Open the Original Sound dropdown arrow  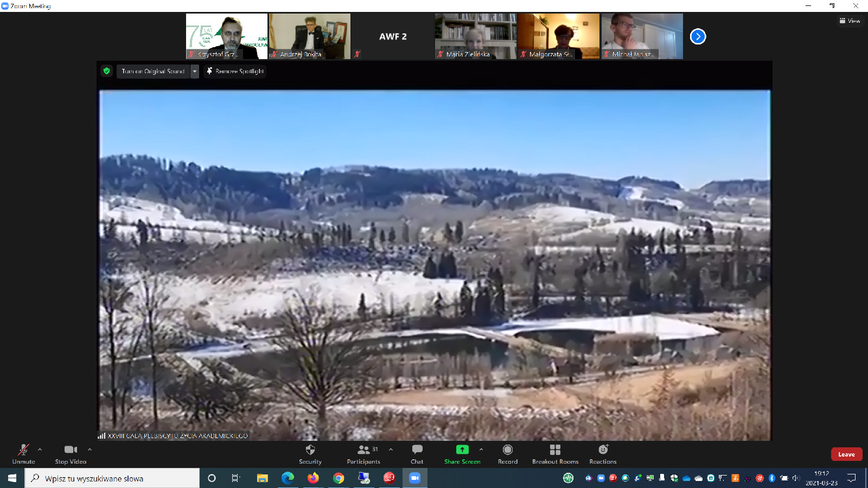tap(195, 71)
